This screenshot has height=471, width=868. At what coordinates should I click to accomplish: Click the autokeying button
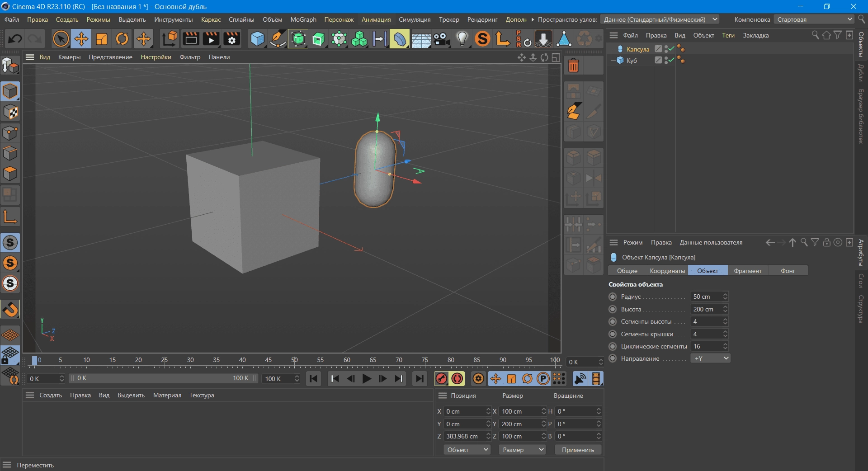tap(458, 379)
